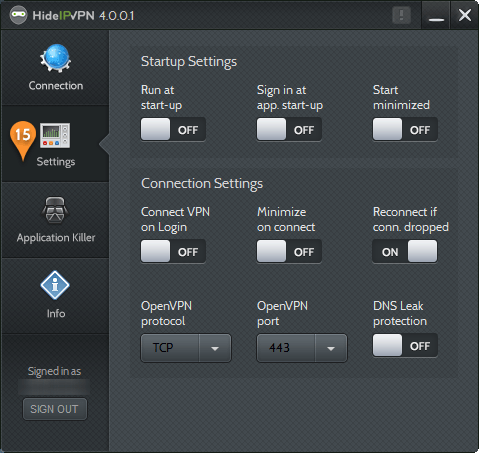479x453 pixels.
Task: Close the HideIPVPN window
Action: click(465, 15)
